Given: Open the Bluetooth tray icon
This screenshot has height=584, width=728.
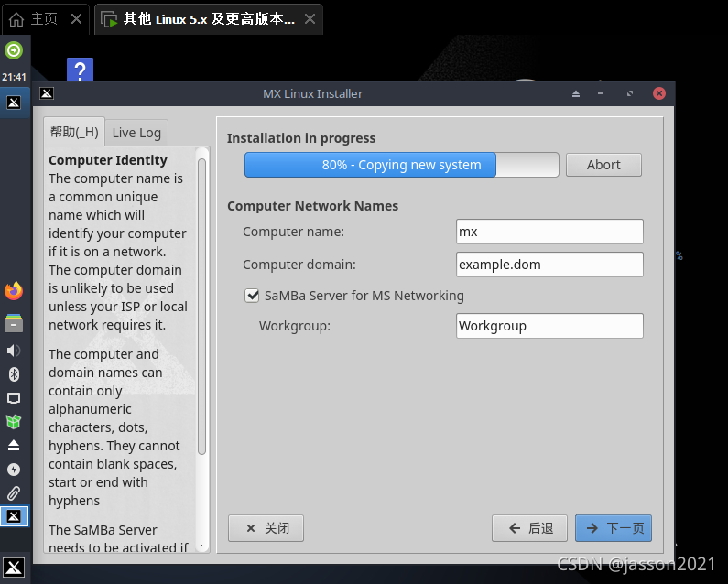Looking at the screenshot, I should 14,374.
